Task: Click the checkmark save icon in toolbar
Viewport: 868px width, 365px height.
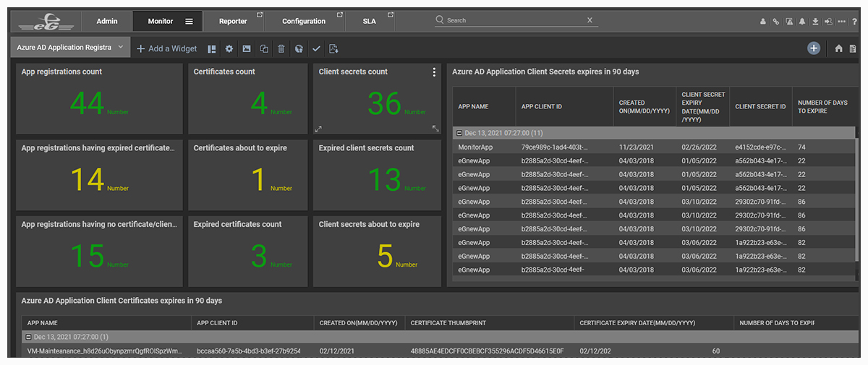Action: [x=316, y=48]
